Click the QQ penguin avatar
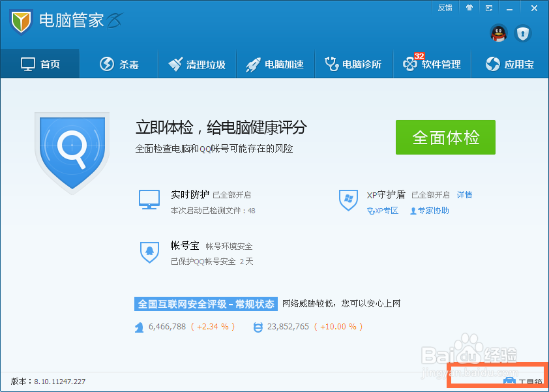This screenshot has width=549, height=392. 499,34
